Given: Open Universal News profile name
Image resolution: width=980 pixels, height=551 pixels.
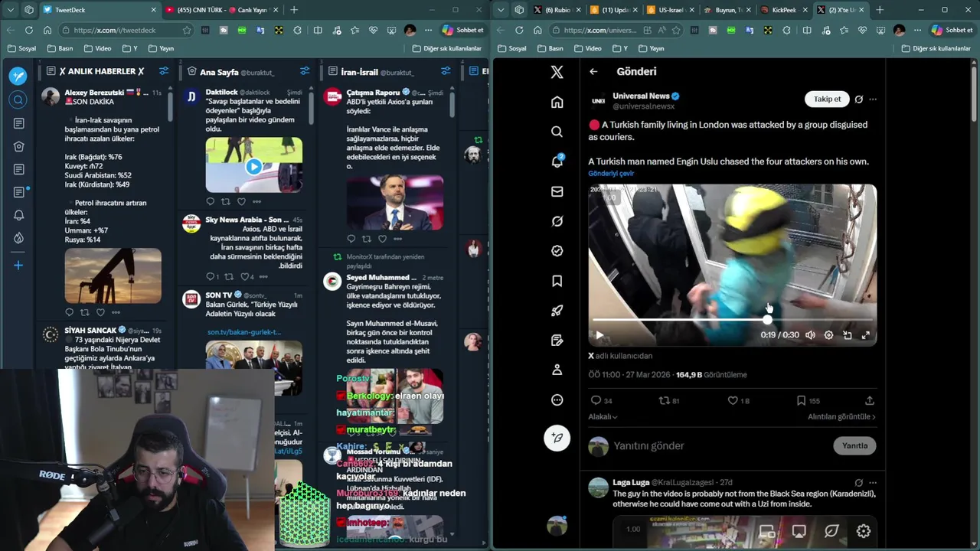Looking at the screenshot, I should click(x=641, y=96).
